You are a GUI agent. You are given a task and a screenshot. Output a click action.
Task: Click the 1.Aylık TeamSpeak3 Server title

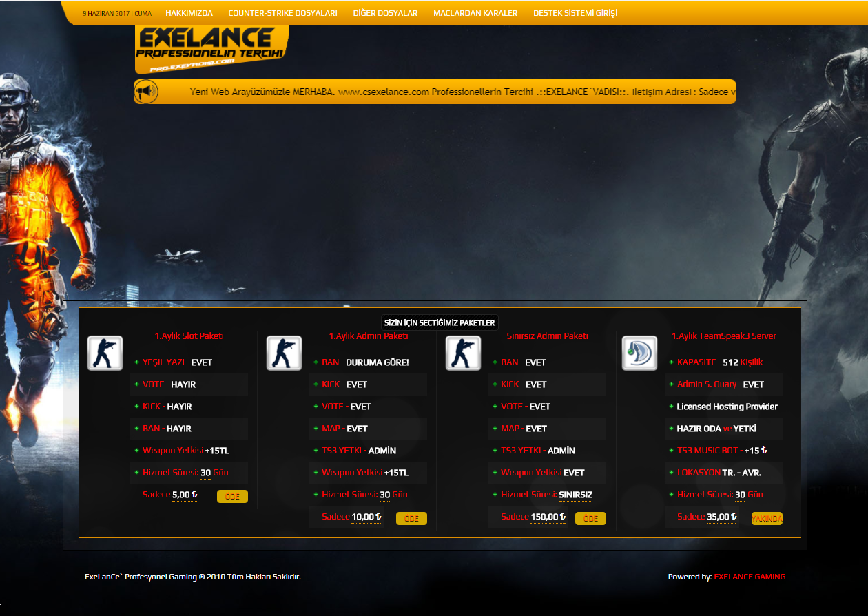(x=724, y=336)
